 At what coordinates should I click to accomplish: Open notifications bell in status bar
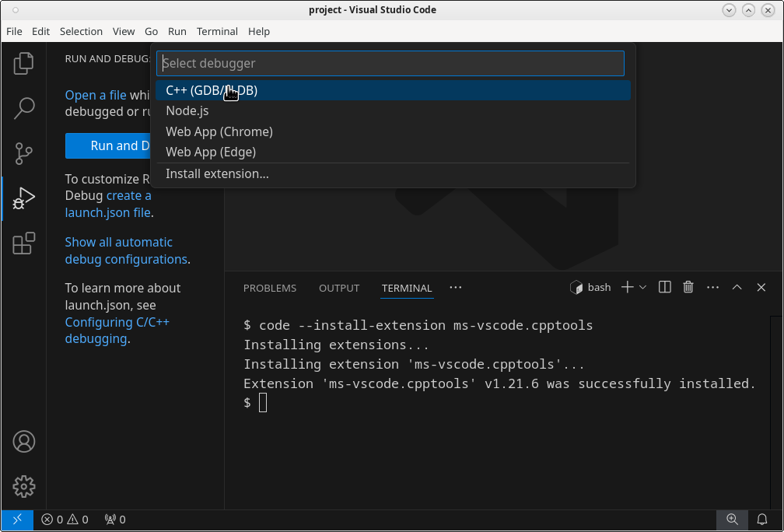point(762,520)
